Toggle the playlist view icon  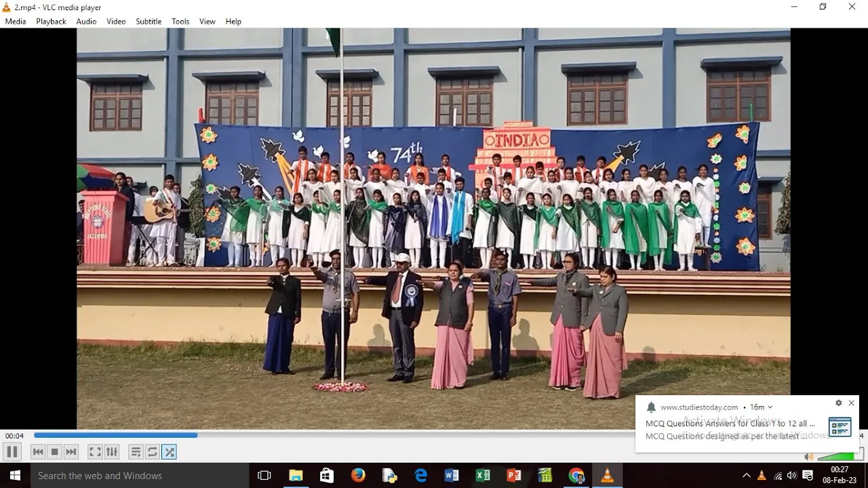pyautogui.click(x=136, y=452)
